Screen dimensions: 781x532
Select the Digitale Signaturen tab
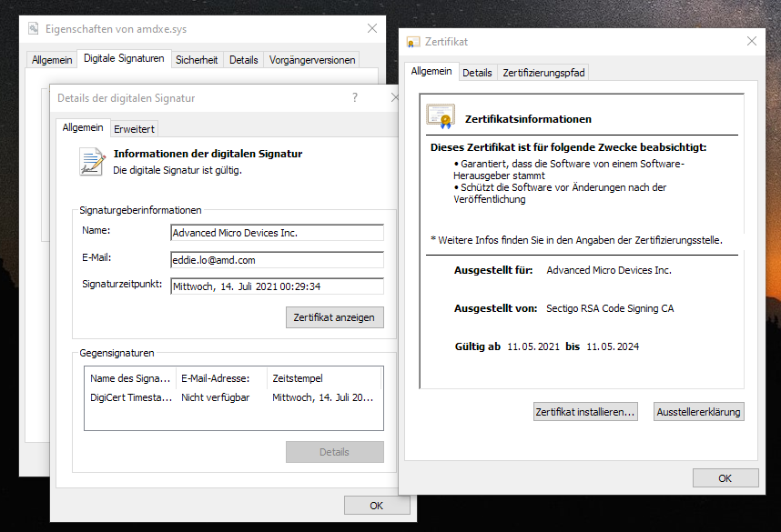124,58
